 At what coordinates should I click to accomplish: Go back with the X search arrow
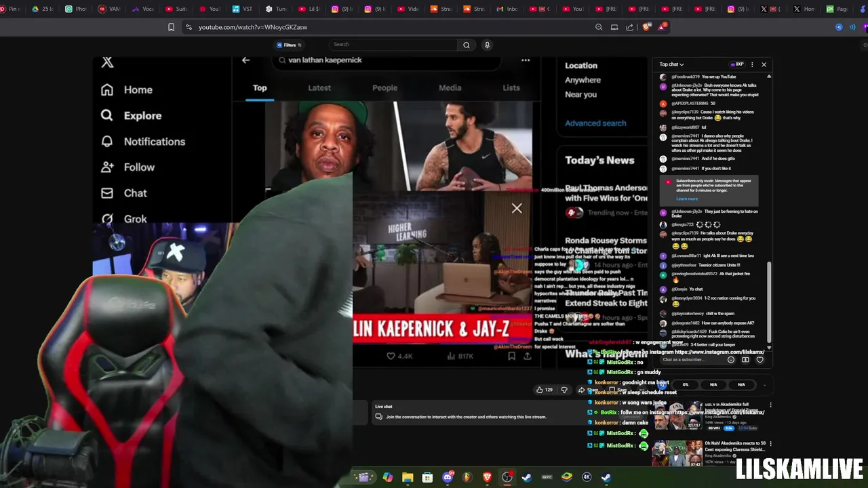[x=245, y=60]
